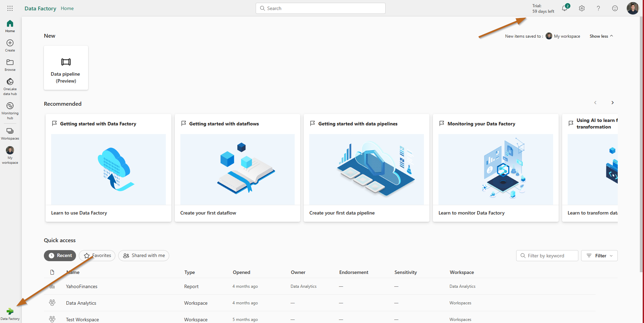The height and width of the screenshot is (323, 644).
Task: Open My workspace from sidebar
Action: tap(10, 155)
